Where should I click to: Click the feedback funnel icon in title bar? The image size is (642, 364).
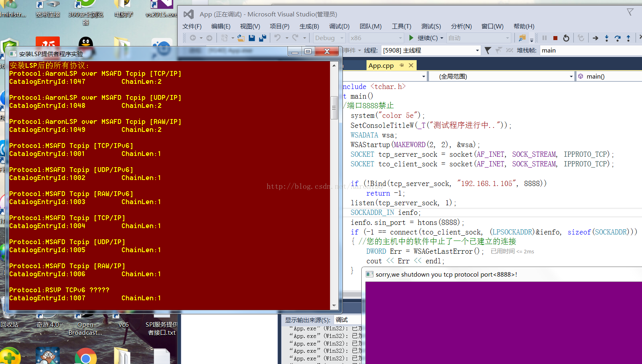630,12
